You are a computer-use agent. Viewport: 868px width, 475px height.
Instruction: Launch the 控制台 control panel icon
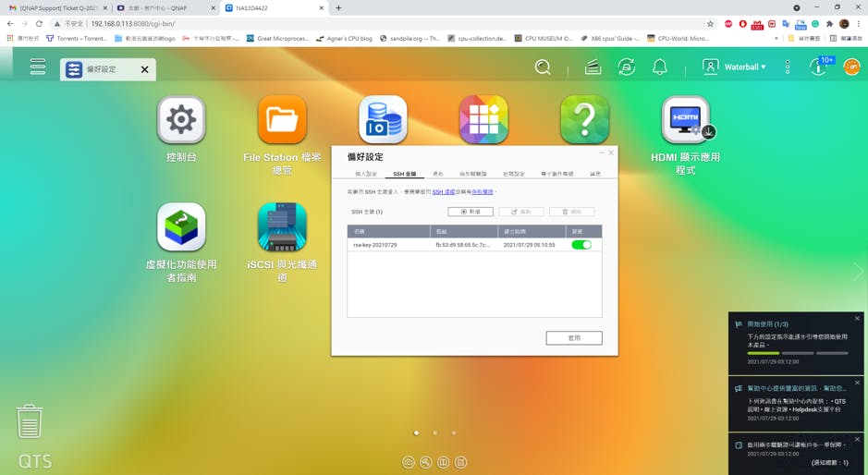[181, 120]
